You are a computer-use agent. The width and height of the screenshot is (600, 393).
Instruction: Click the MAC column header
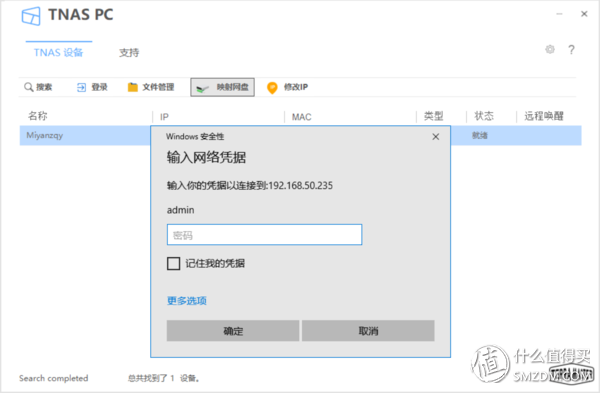pyautogui.click(x=302, y=117)
